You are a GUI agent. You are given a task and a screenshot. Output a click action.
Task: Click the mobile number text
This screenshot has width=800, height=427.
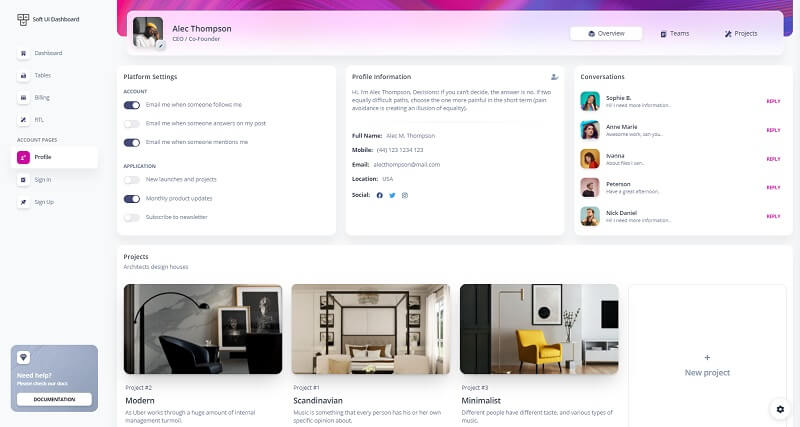400,150
